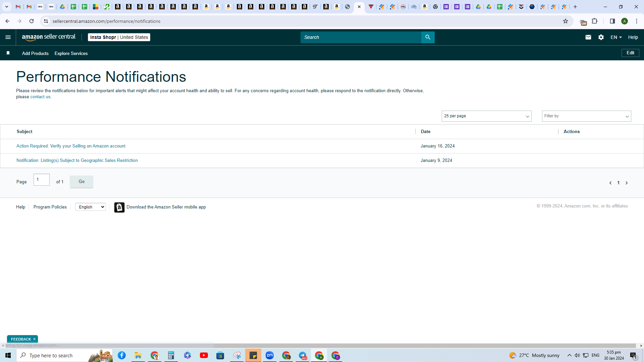Screen dimensions: 644x362
Task: Open the browser Extensions puzzle icon
Action: click(x=595, y=21)
